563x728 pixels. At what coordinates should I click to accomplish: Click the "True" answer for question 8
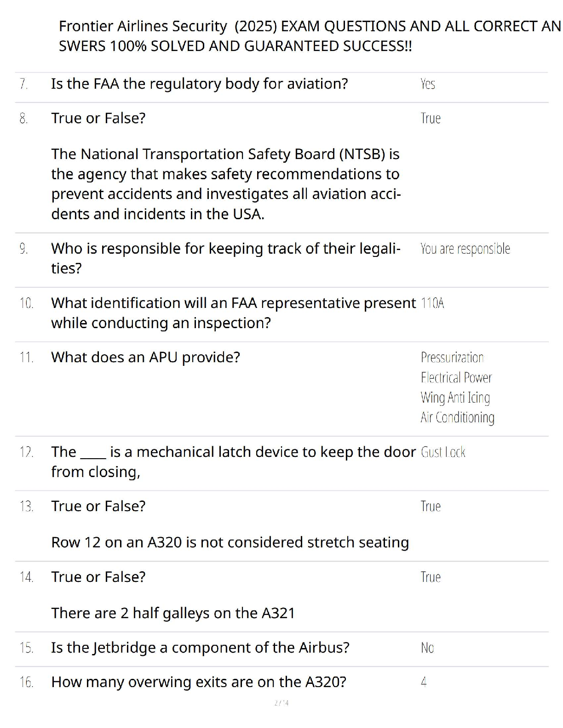(431, 119)
